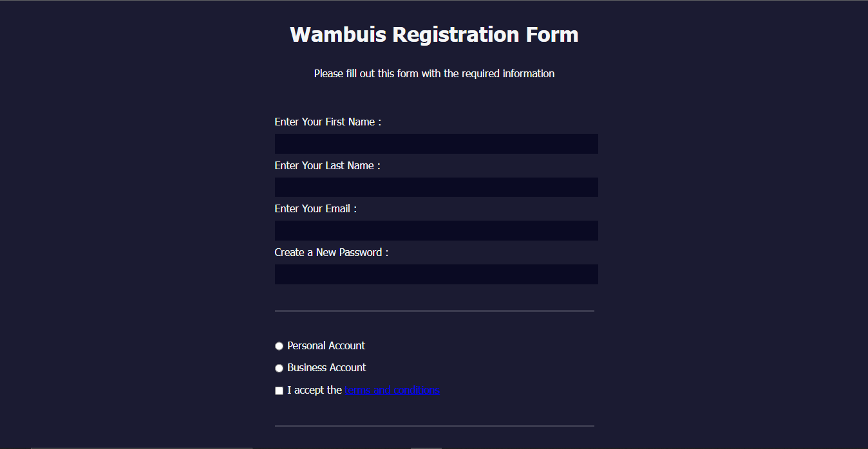Click the Create a New Password input
The width and height of the screenshot is (868, 449).
436,274
